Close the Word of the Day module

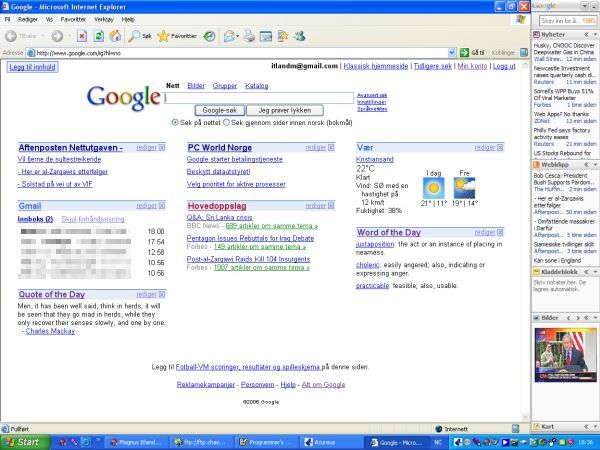click(500, 232)
